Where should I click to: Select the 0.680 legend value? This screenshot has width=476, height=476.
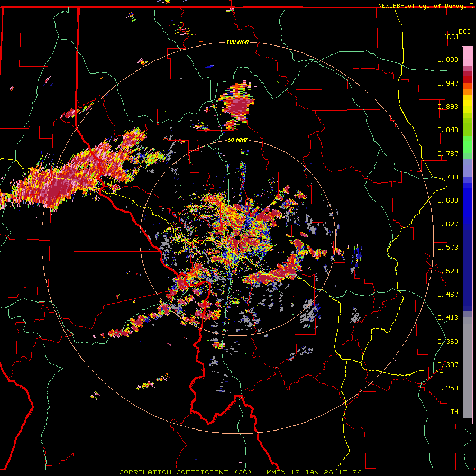pyautogui.click(x=448, y=200)
